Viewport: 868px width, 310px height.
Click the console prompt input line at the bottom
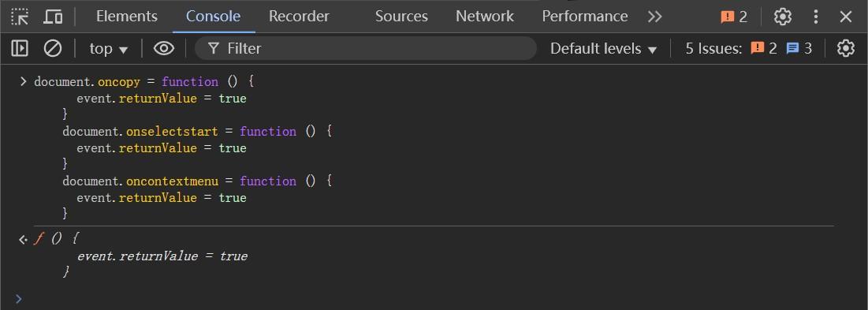click(434, 300)
